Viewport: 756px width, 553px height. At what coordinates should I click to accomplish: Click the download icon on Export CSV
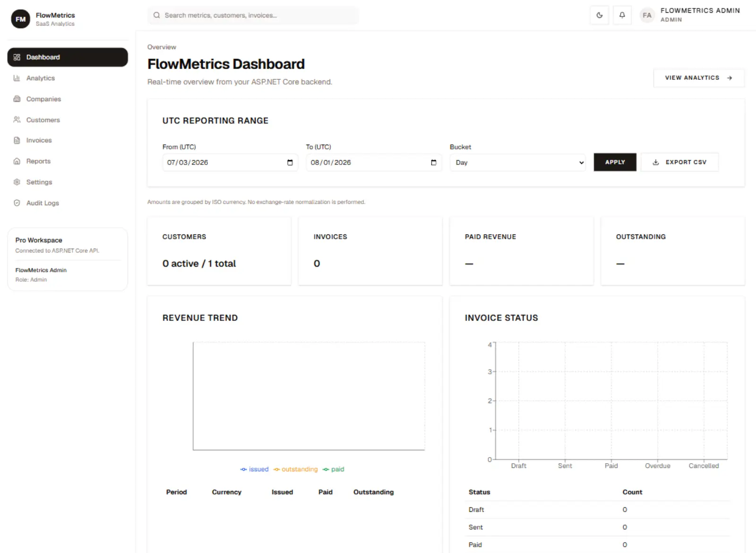pyautogui.click(x=656, y=162)
